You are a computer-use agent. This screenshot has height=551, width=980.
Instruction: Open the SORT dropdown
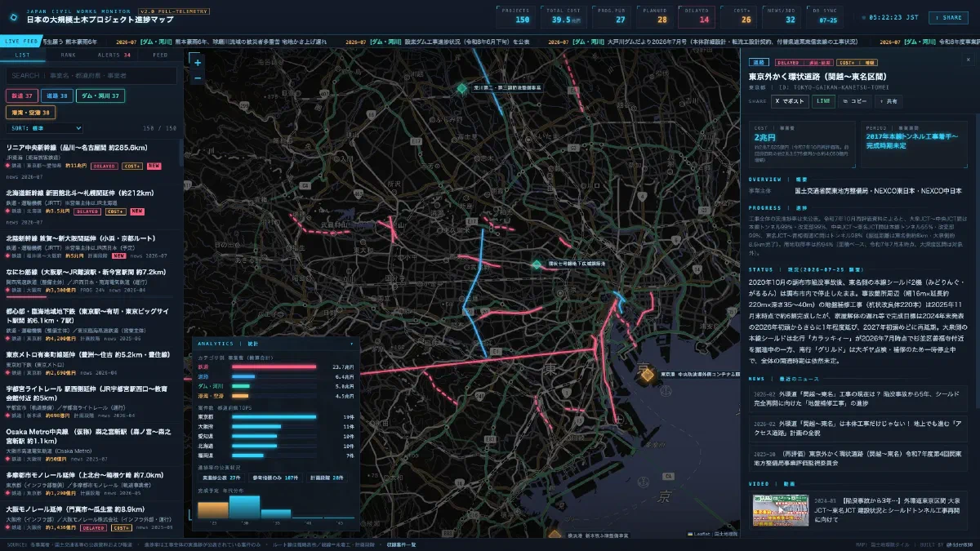44,128
